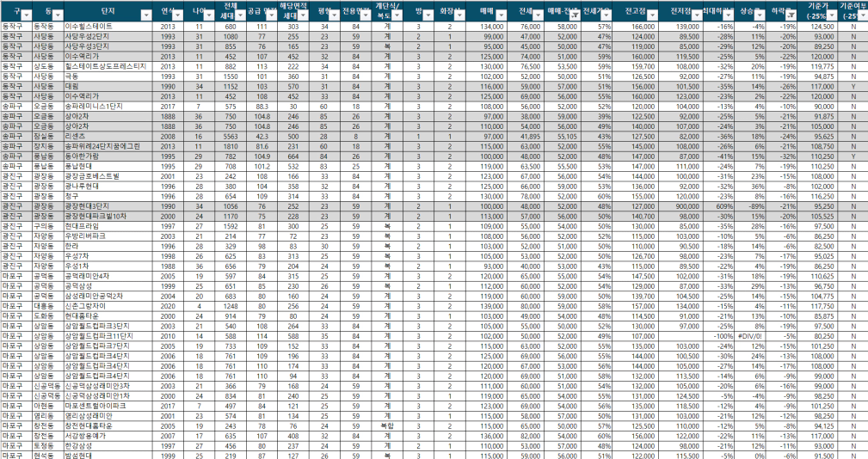Select the 41,895 cell in 리센츠 row
This screenshot has width=868, height=459.
pos(525,137)
